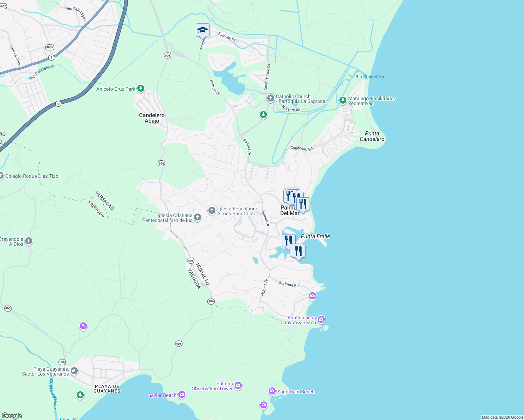Select the beach marker for Savior Beach
The image size is (524, 420).
point(181,394)
